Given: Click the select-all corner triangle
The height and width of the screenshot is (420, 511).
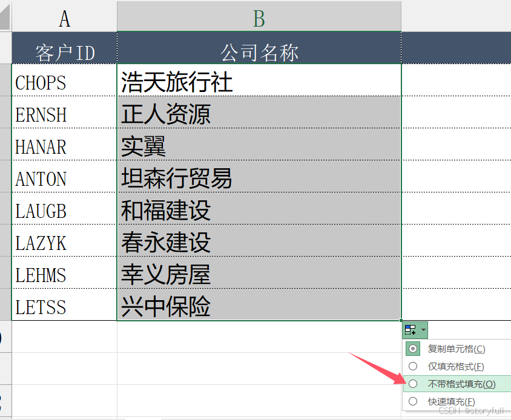Looking at the screenshot, I should [5, 16].
